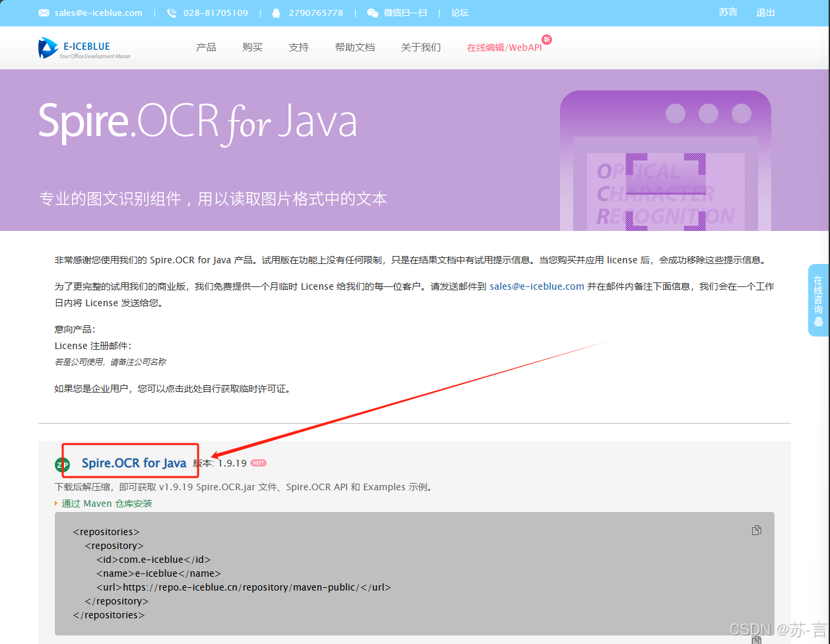Click the License 注册邮件: line

coord(93,346)
